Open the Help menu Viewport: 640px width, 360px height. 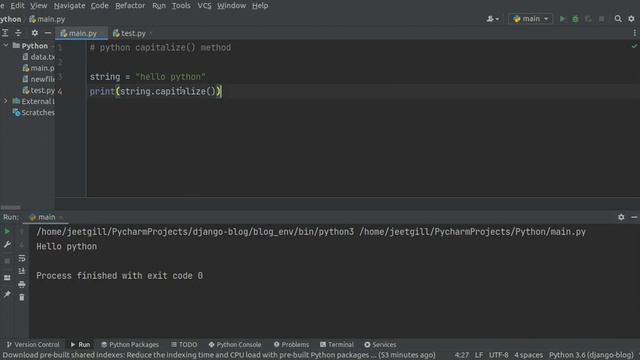tap(260, 6)
